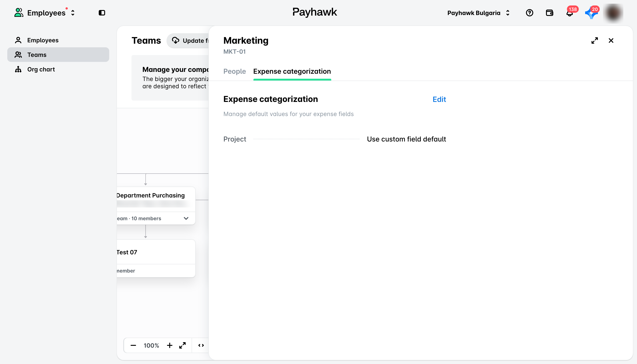Zoom in the team chart
The image size is (637, 364).
tap(169, 345)
